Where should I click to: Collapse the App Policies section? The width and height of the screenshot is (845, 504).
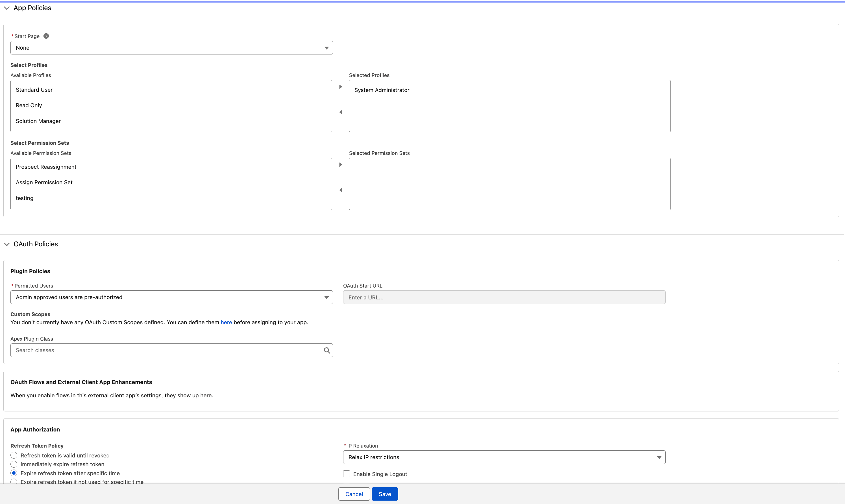(x=7, y=7)
